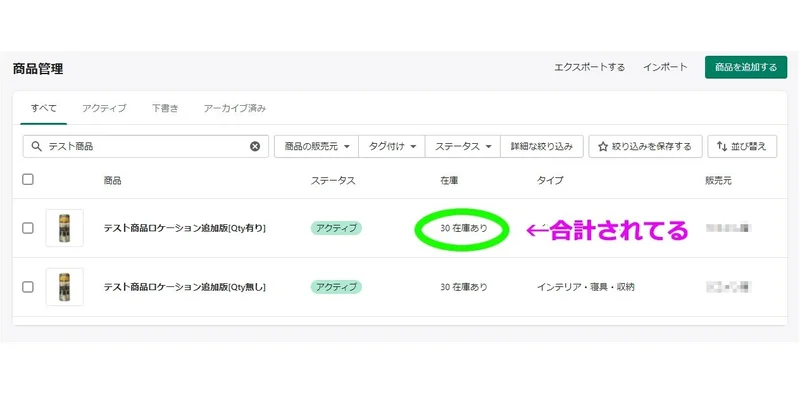Clear the search field with the X icon
Screen dimensions: 800x394
255,146
